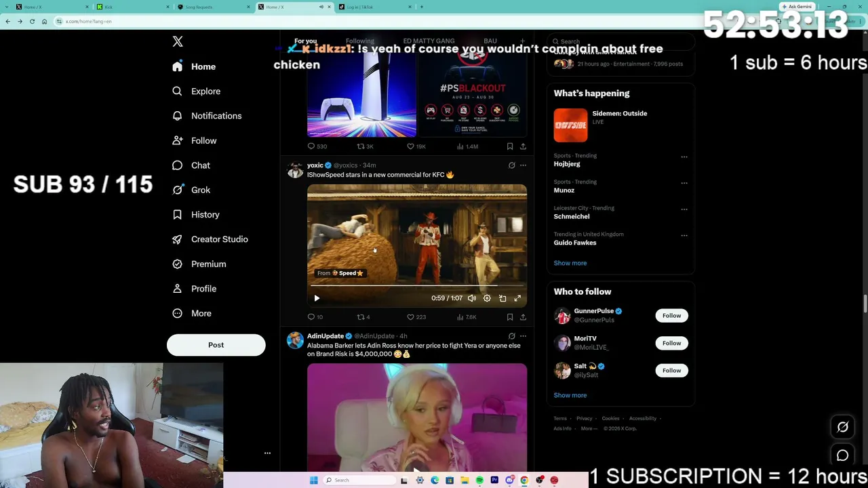This screenshot has width=868, height=488.
Task: Open the Sidemen: Outside live event
Action: (620, 125)
